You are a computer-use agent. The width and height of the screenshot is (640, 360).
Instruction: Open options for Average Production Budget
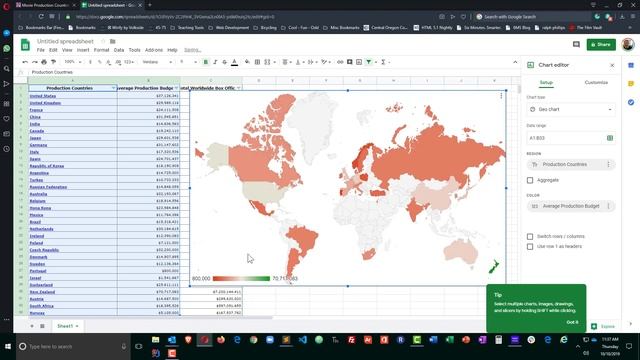(x=608, y=206)
